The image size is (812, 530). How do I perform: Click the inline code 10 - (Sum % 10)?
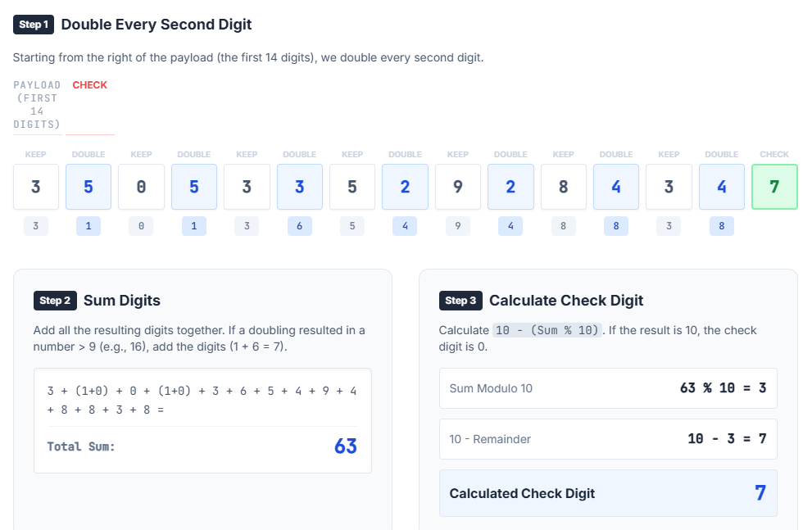tap(547, 330)
